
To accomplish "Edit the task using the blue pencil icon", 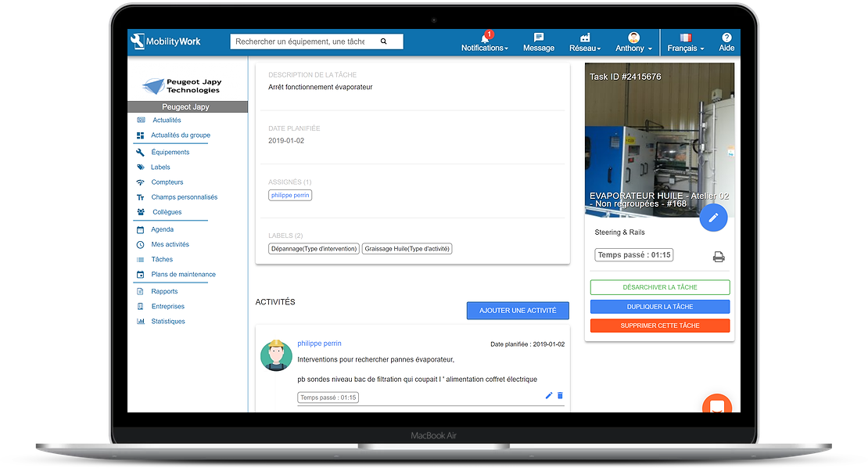I will (713, 218).
